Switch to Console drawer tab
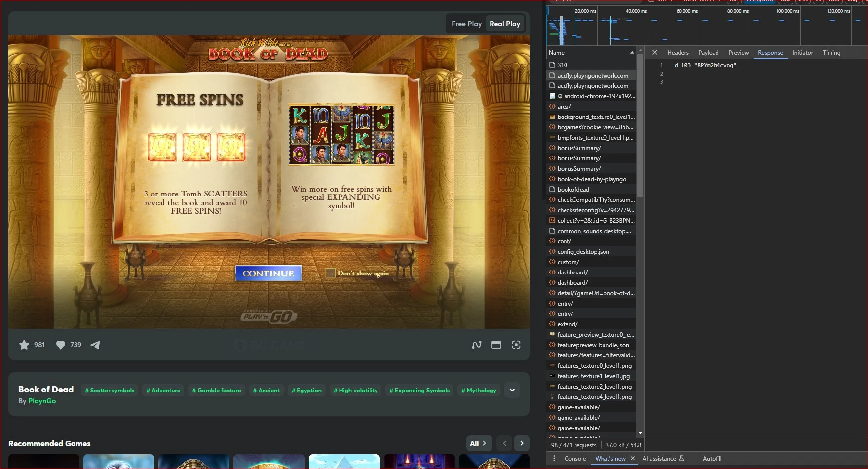The image size is (868, 469). 575,458
